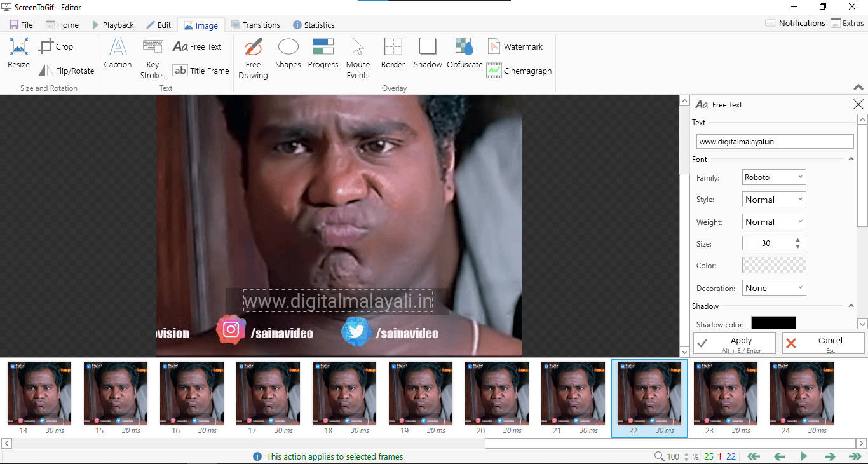Decrease font Size with down arrow

(797, 246)
